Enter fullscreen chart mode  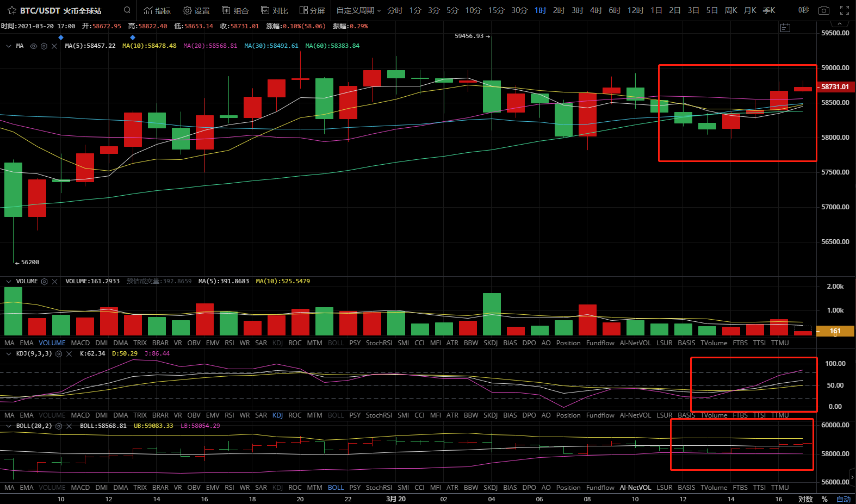pyautogui.click(x=845, y=10)
